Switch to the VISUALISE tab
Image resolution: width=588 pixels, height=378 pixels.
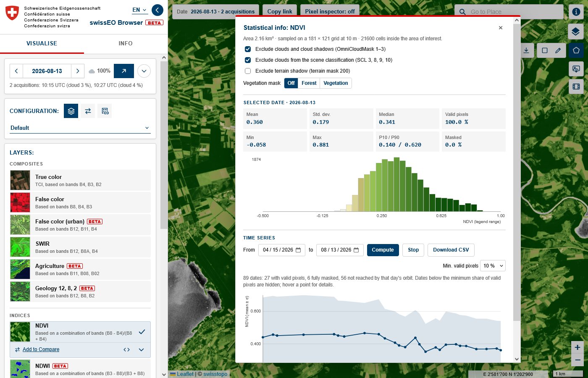pyautogui.click(x=42, y=43)
